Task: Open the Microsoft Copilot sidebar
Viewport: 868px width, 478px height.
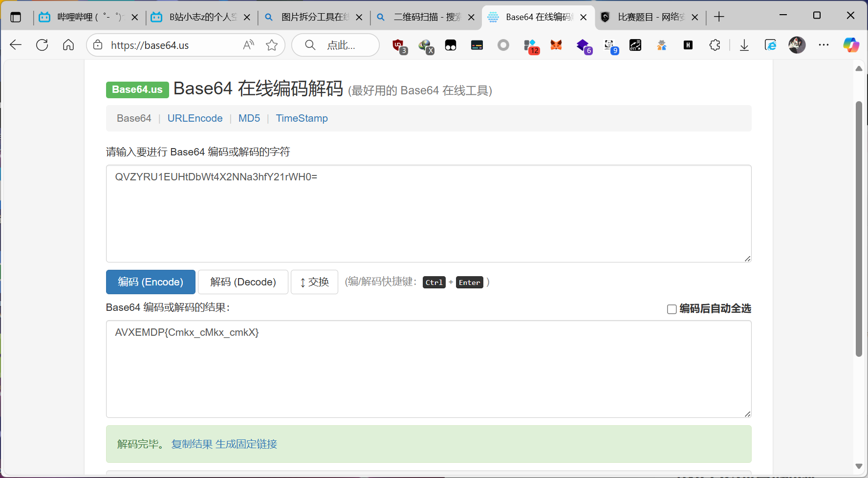Action: [851, 45]
